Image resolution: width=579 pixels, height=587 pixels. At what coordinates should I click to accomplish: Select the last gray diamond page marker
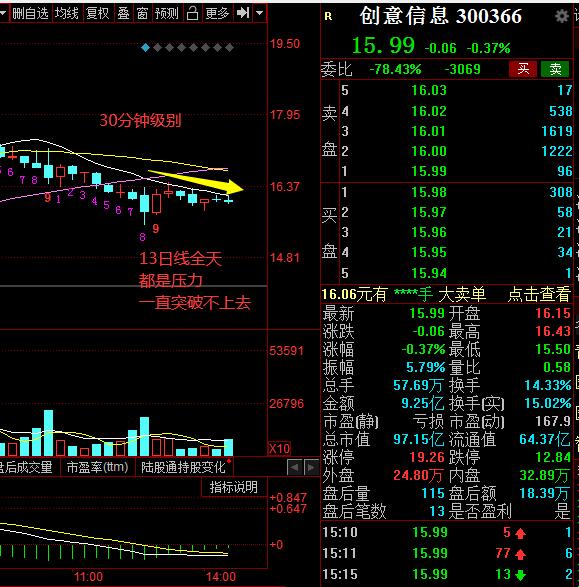tap(229, 48)
